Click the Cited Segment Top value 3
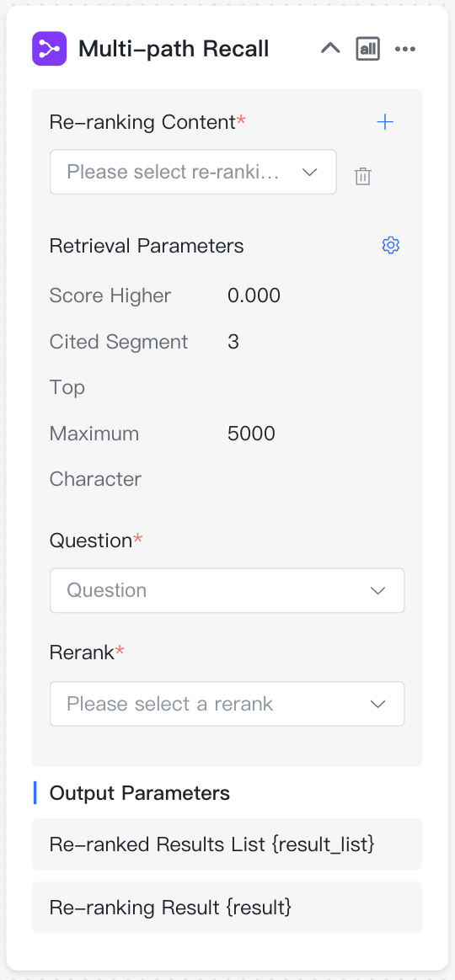 coord(233,342)
